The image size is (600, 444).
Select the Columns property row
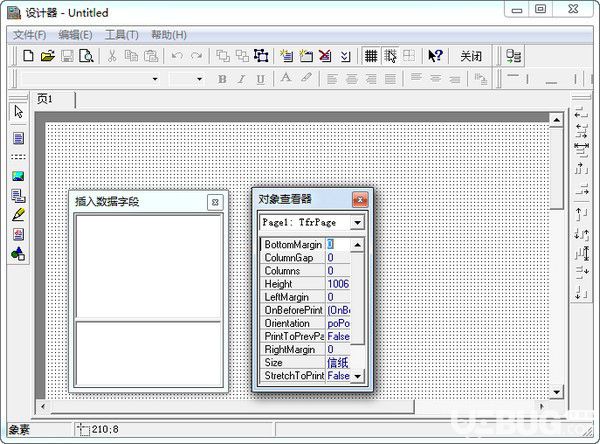[305, 271]
